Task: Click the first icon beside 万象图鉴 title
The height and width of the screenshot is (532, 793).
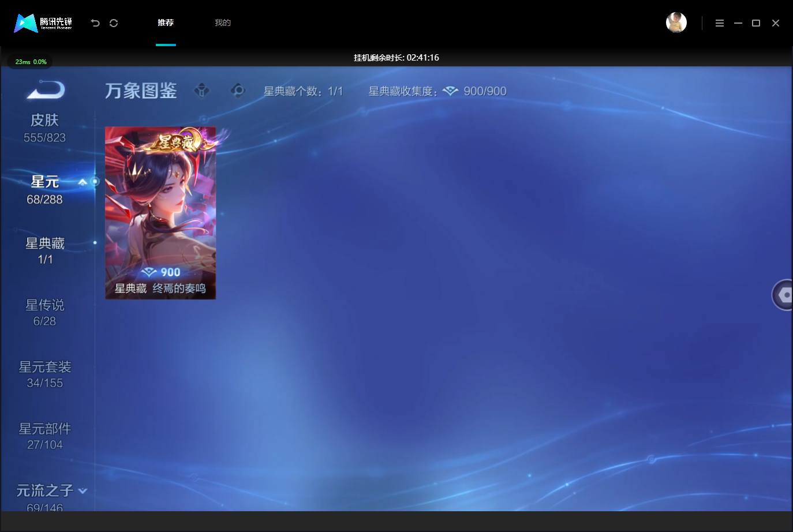Action: pos(202,91)
